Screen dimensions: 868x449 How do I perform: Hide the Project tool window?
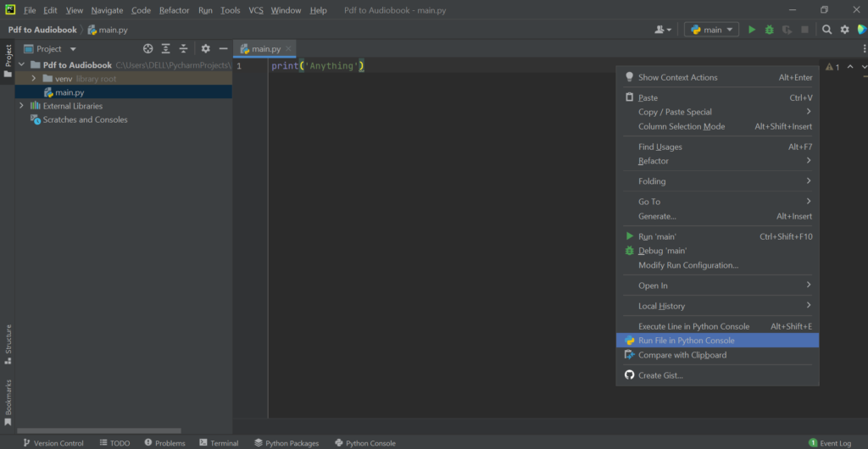click(223, 48)
